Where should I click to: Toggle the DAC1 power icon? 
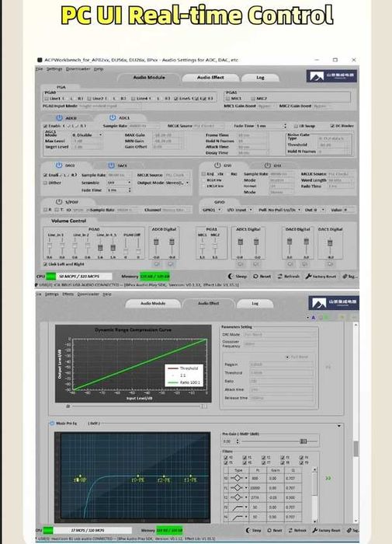coord(111,166)
